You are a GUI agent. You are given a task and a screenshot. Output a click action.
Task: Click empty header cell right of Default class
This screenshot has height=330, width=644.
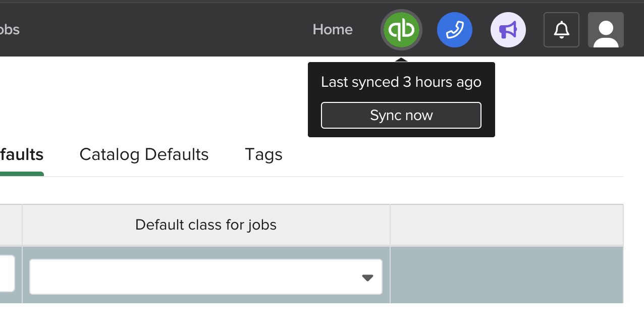click(x=506, y=225)
